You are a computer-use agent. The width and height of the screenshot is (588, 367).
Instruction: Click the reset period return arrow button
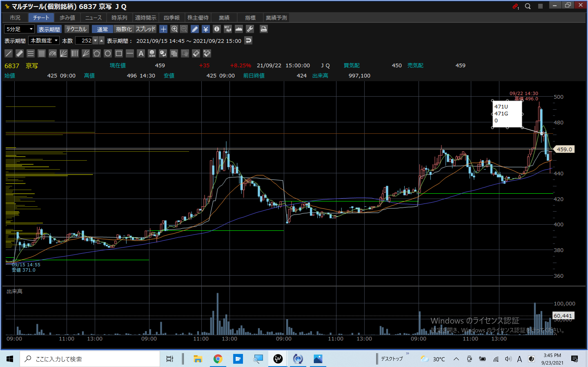point(248,41)
